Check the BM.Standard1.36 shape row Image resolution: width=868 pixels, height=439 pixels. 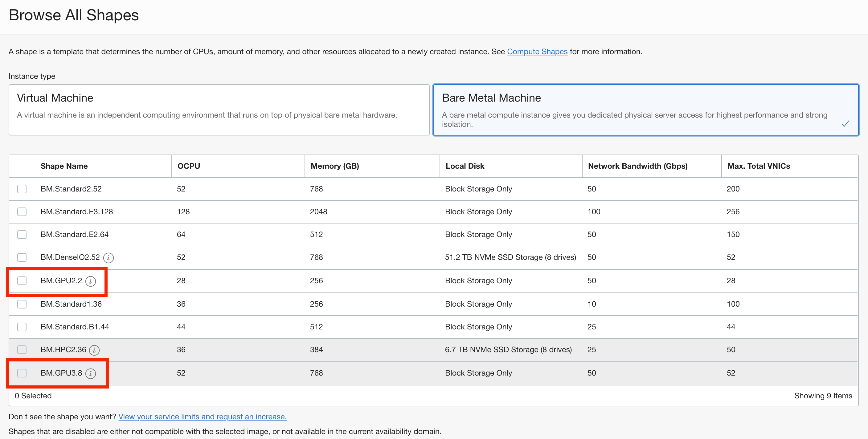click(22, 304)
